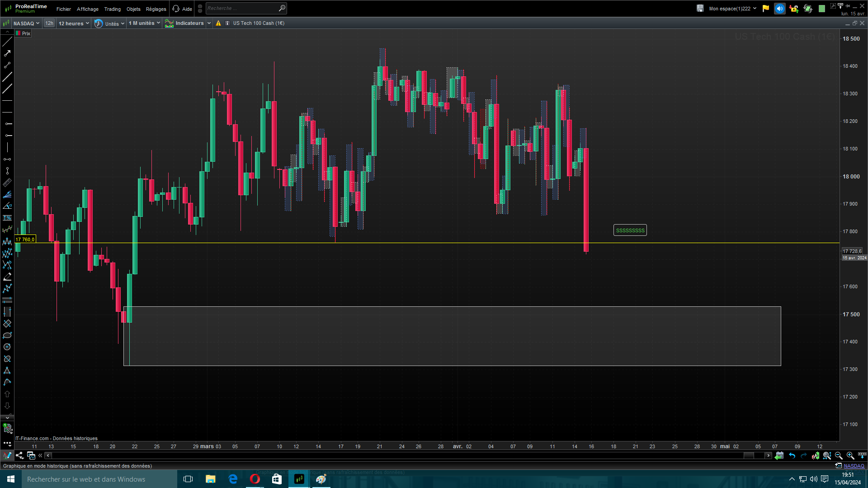This screenshot has width=868, height=488.
Task: Click the undo arrow icon in bottom toolbar
Action: tap(792, 455)
